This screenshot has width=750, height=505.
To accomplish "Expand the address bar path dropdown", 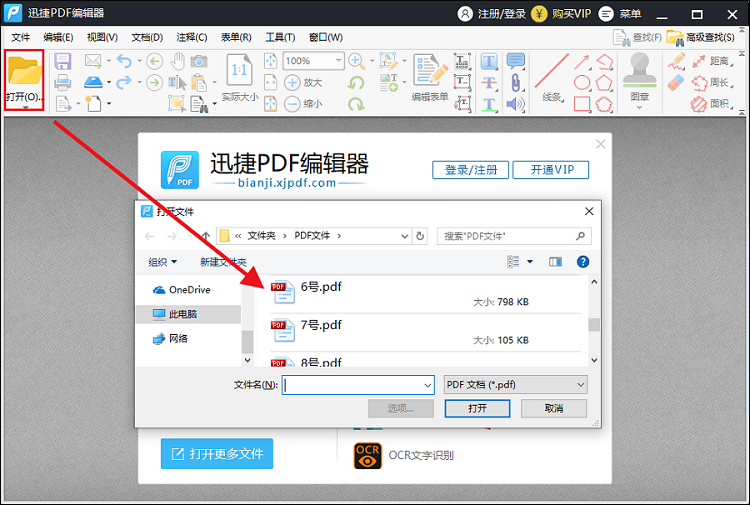I will click(x=404, y=236).
